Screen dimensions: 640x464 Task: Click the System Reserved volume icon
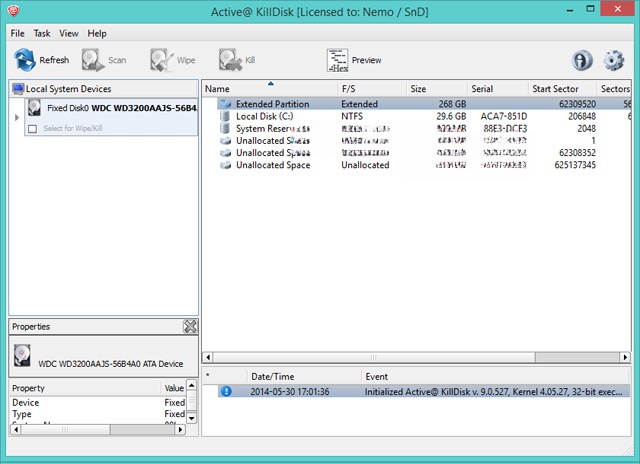(225, 129)
